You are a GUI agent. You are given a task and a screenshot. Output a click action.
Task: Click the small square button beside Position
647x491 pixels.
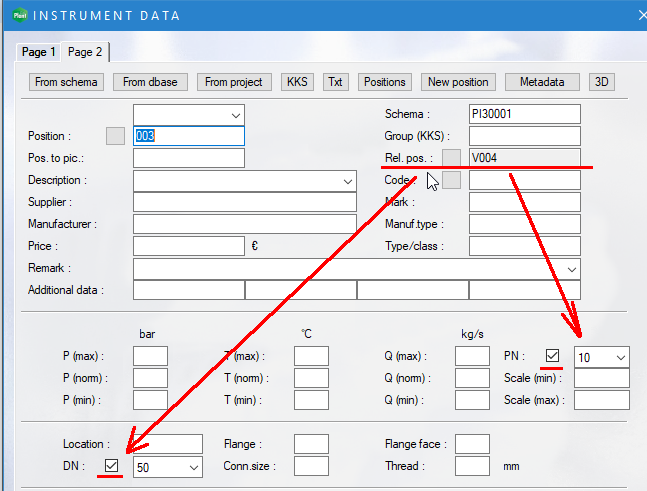click(115, 136)
